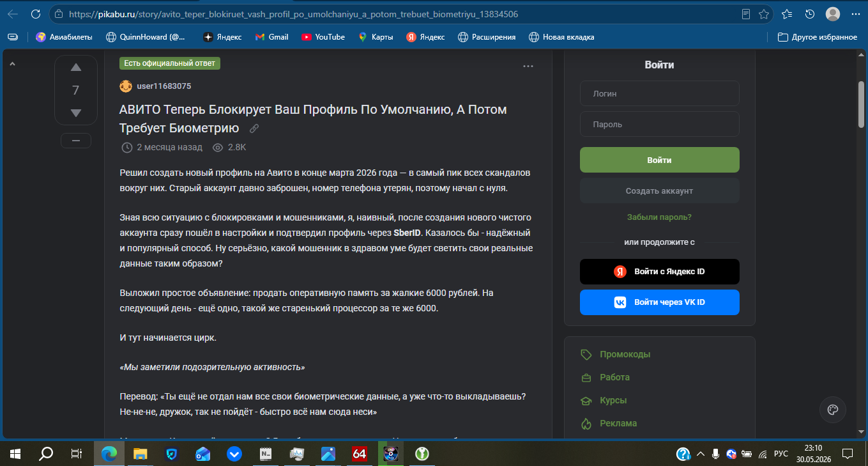Collapse the post with the chevron

coord(12,63)
